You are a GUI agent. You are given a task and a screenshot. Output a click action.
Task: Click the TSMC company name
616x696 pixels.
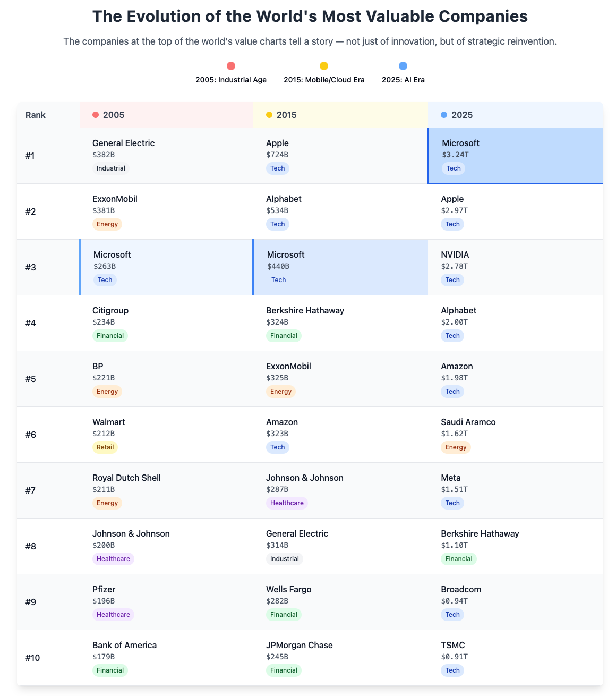tap(453, 645)
